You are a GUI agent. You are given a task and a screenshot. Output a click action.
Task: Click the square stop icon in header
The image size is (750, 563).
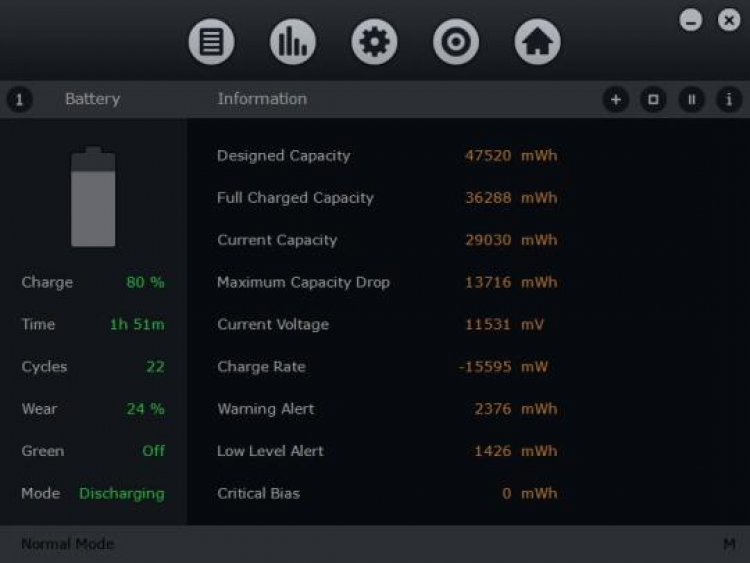tap(653, 99)
